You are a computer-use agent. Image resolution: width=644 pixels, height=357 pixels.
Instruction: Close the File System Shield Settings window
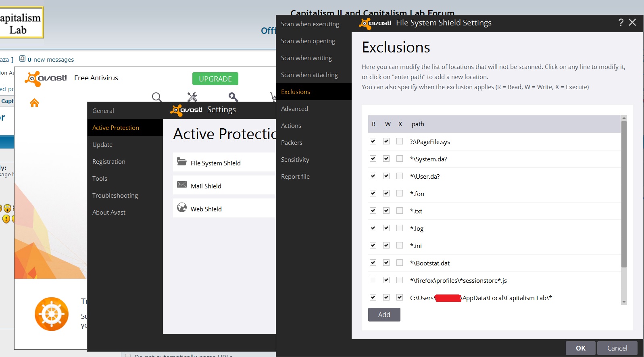coord(632,23)
